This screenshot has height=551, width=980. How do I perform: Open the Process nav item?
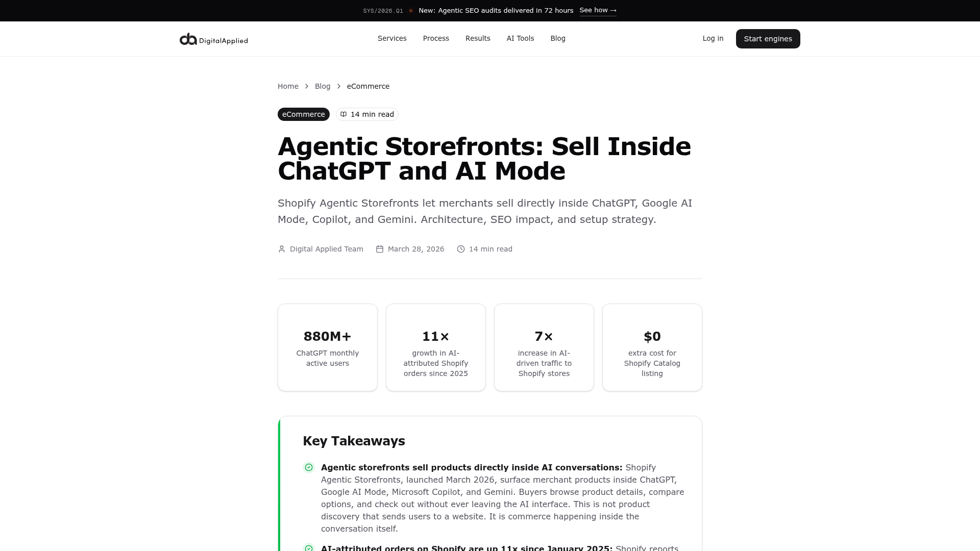click(x=436, y=39)
